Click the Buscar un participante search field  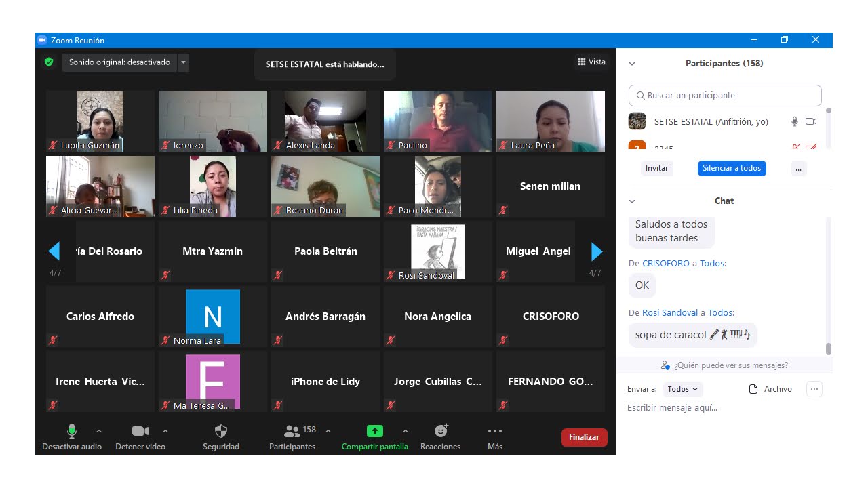pos(726,96)
